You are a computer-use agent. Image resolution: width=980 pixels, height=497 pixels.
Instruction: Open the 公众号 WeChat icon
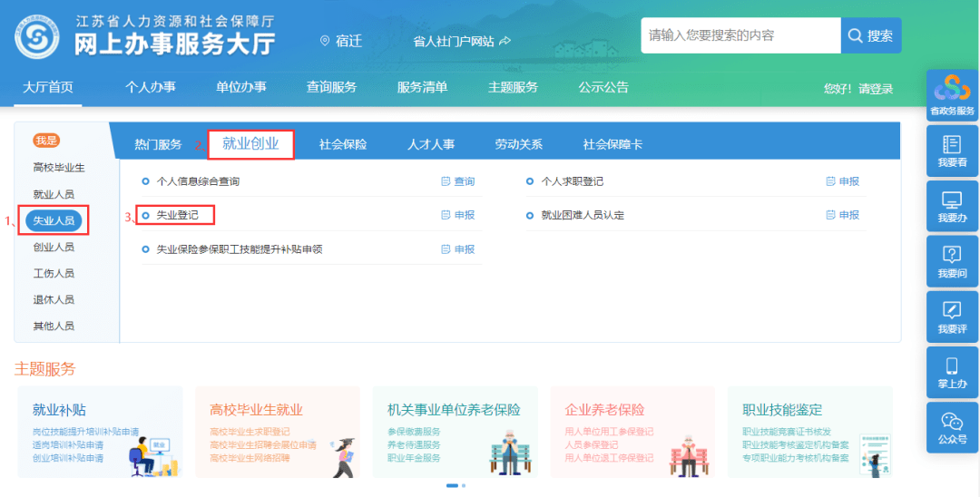point(952,428)
